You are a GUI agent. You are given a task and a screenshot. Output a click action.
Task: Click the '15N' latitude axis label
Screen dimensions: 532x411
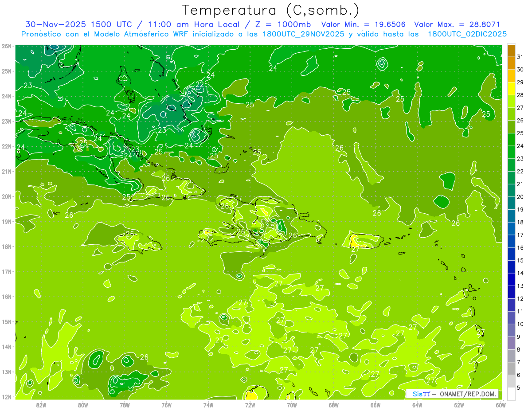(6, 322)
